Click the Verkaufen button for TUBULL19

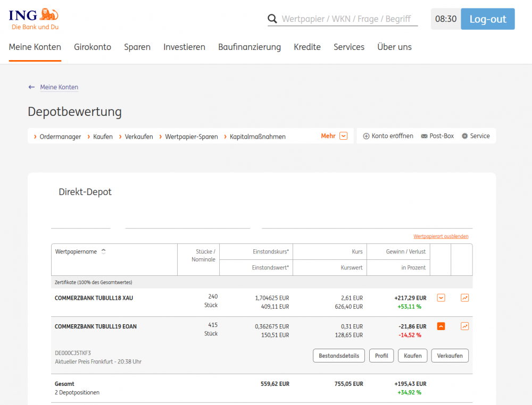click(450, 356)
